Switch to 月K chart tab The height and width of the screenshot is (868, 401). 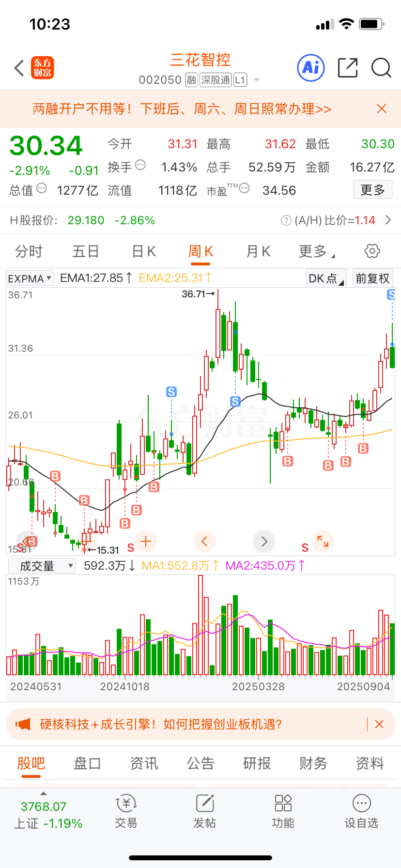(258, 251)
